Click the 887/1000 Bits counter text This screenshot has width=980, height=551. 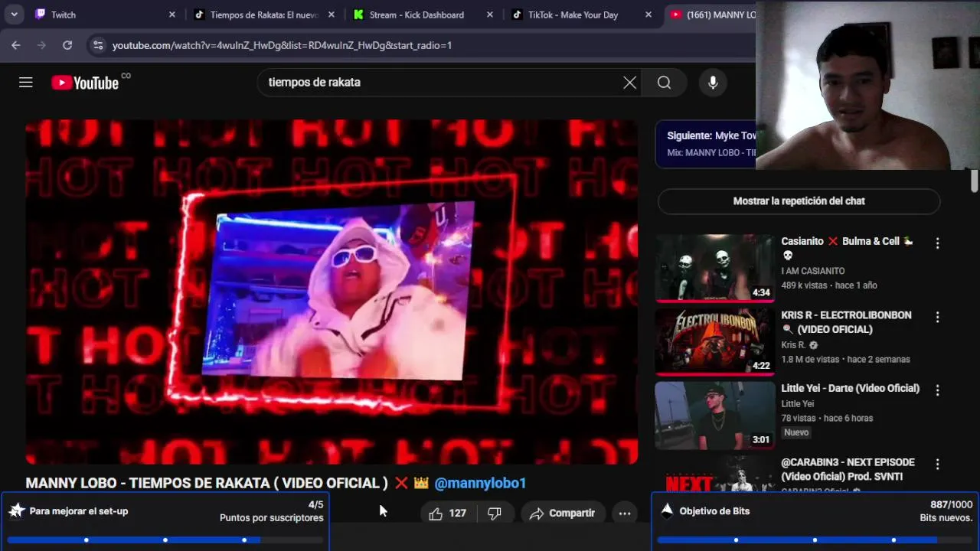coord(952,505)
